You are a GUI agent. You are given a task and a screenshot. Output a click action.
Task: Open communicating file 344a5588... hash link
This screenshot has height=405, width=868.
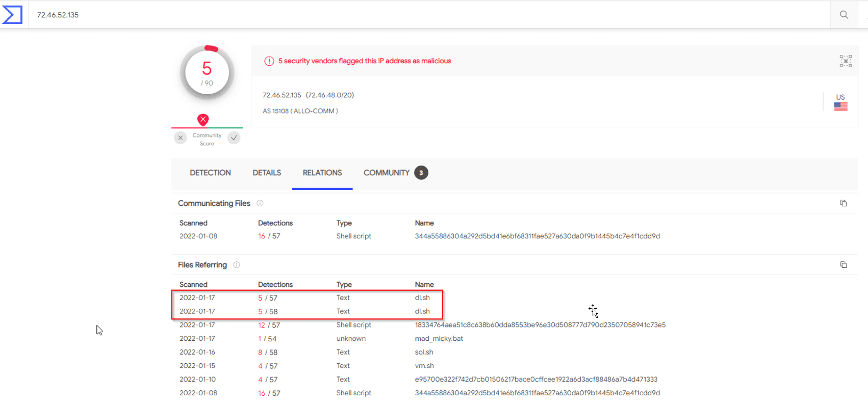point(538,236)
